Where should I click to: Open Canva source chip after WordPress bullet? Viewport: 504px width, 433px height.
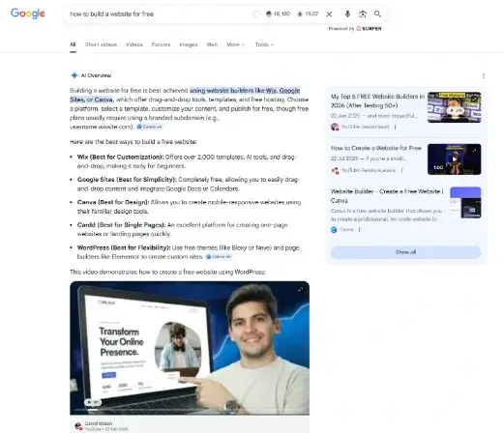click(219, 257)
